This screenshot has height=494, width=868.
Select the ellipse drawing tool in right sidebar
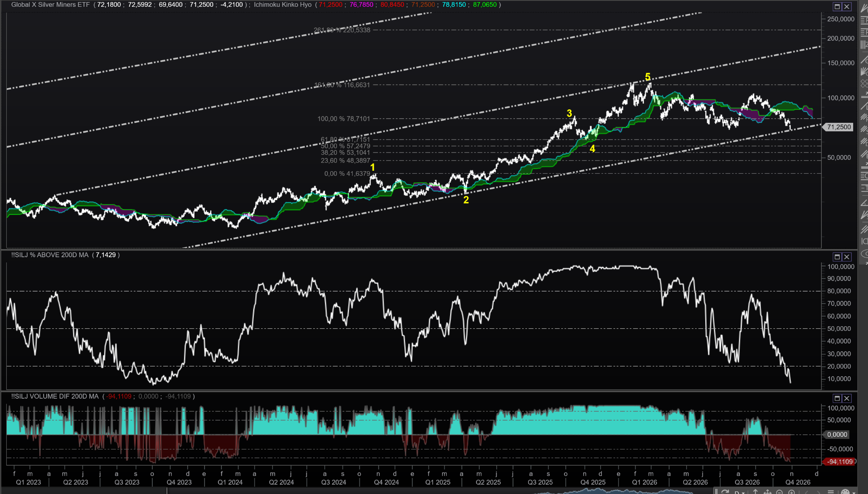click(865, 254)
